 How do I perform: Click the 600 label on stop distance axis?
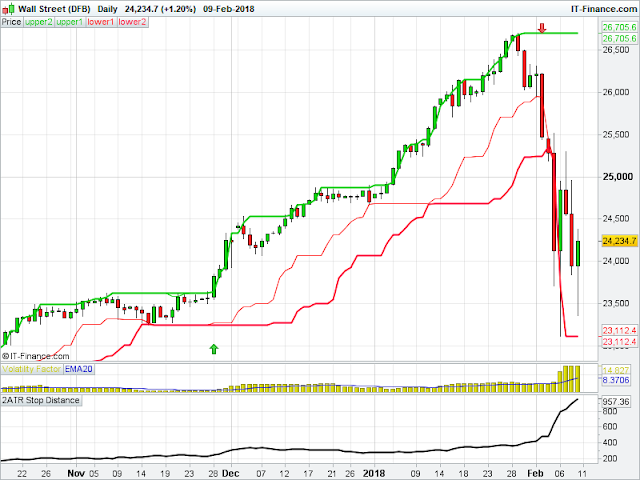pos(609,427)
